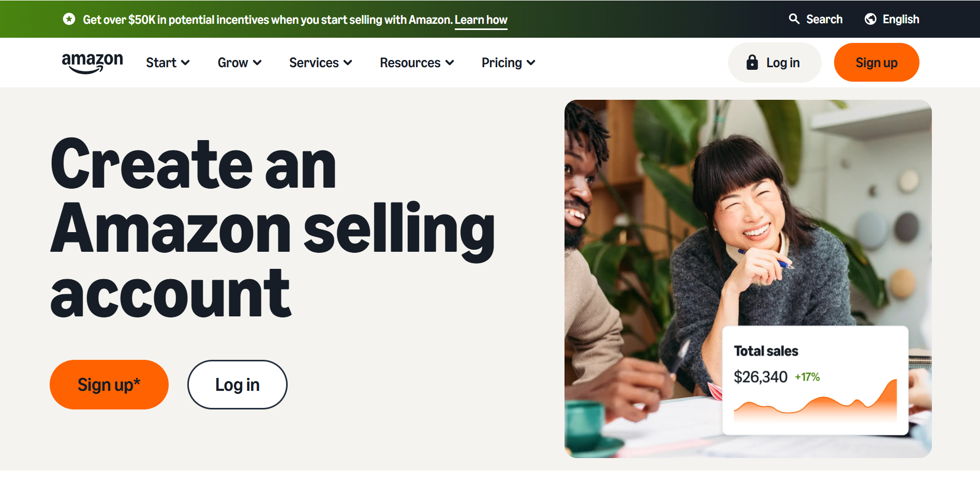980x487 pixels.
Task: Follow the Learn how link
Action: coord(481,20)
